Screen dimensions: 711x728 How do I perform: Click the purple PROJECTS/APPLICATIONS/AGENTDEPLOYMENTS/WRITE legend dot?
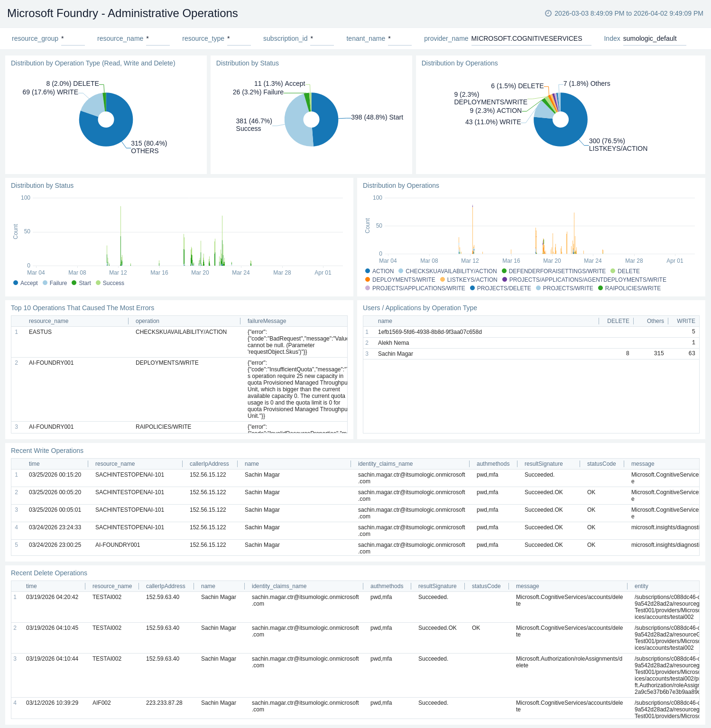pyautogui.click(x=505, y=280)
